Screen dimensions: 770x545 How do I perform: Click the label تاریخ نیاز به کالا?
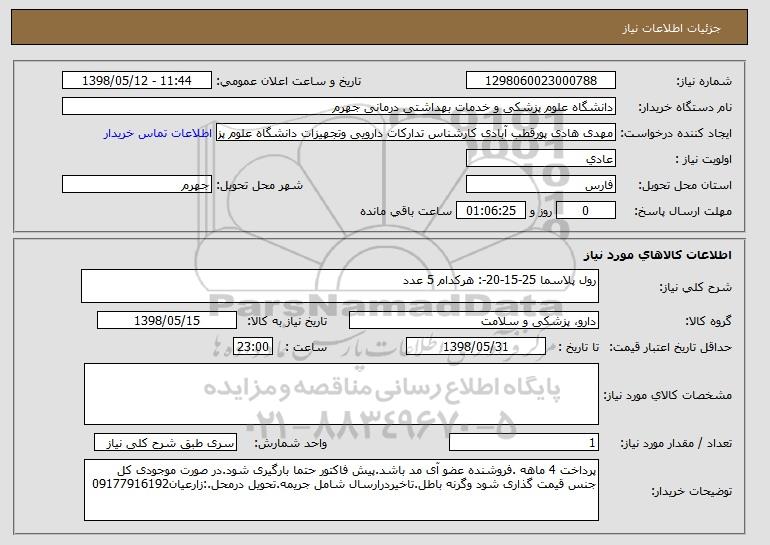[287, 321]
